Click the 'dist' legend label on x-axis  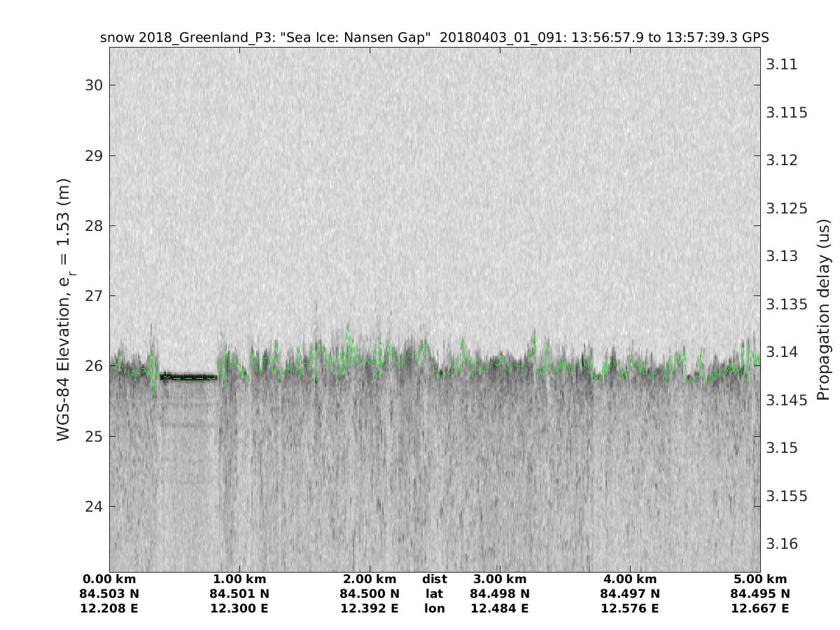(x=434, y=579)
